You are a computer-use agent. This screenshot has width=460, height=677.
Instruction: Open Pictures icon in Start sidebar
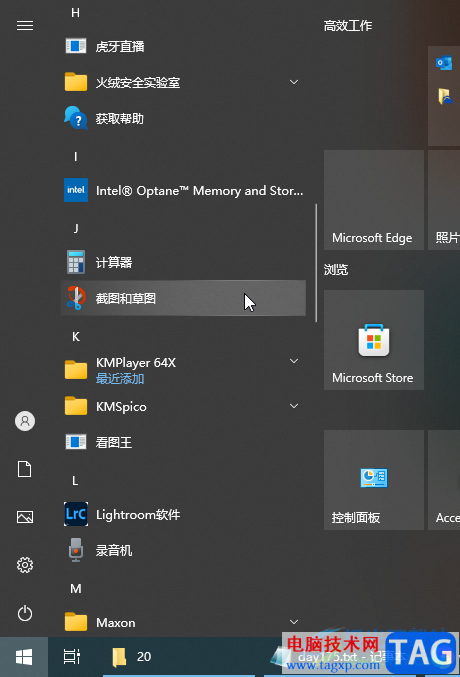pyautogui.click(x=25, y=517)
